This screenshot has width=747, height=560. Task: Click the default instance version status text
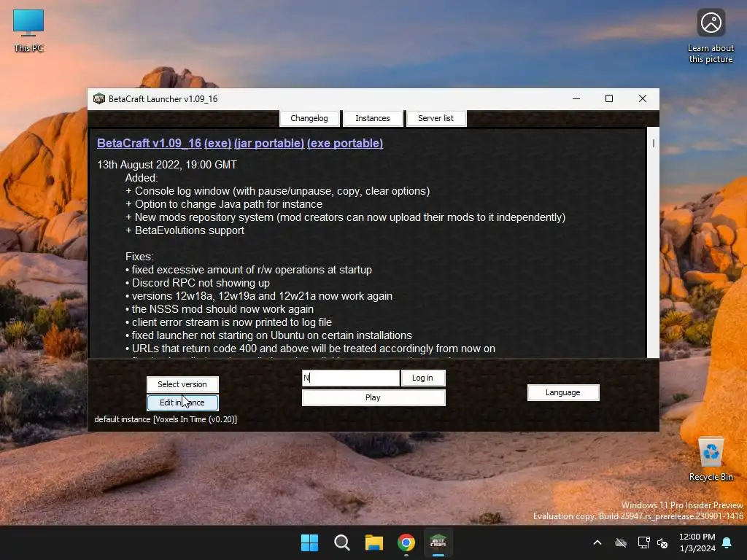point(166,419)
